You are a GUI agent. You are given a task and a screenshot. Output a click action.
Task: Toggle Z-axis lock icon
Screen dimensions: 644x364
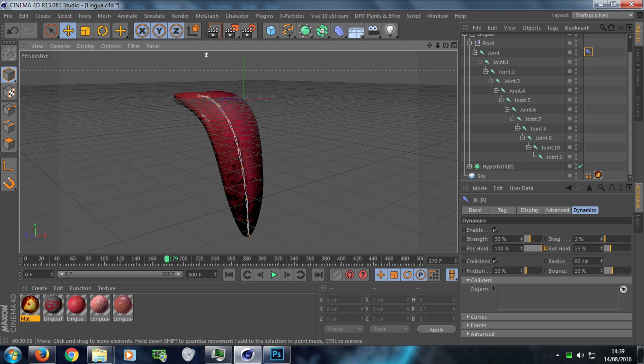click(176, 31)
